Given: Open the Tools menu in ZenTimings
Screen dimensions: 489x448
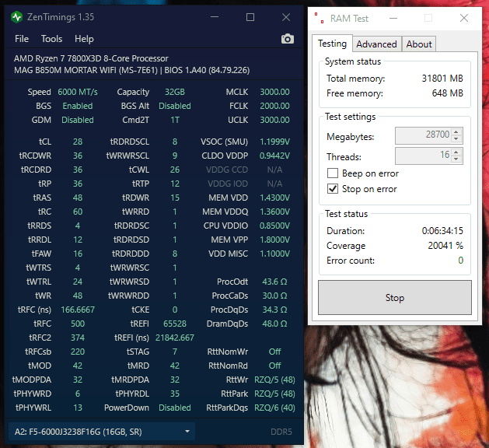Looking at the screenshot, I should click(x=52, y=39).
